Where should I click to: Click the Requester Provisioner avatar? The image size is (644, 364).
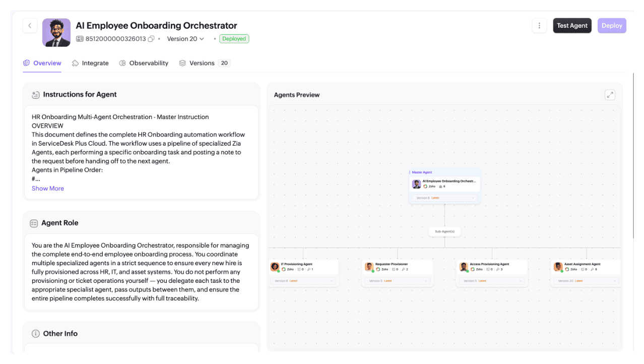[x=369, y=267]
